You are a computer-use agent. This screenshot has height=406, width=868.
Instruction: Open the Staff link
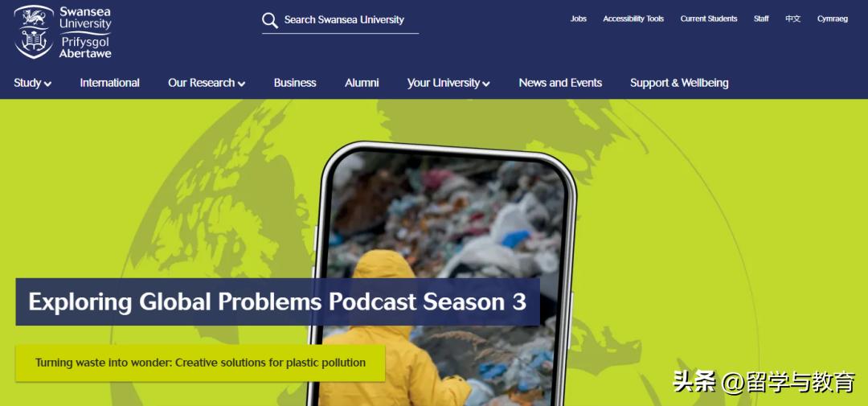(x=761, y=18)
